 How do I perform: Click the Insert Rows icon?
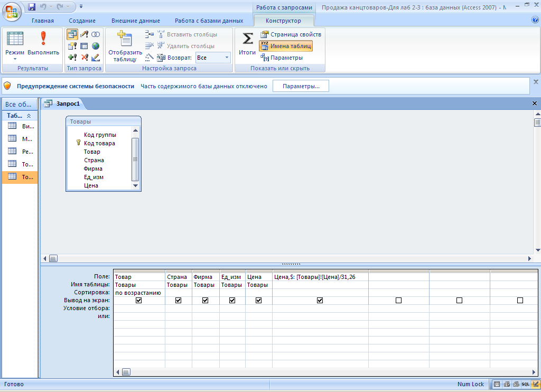[150, 34]
